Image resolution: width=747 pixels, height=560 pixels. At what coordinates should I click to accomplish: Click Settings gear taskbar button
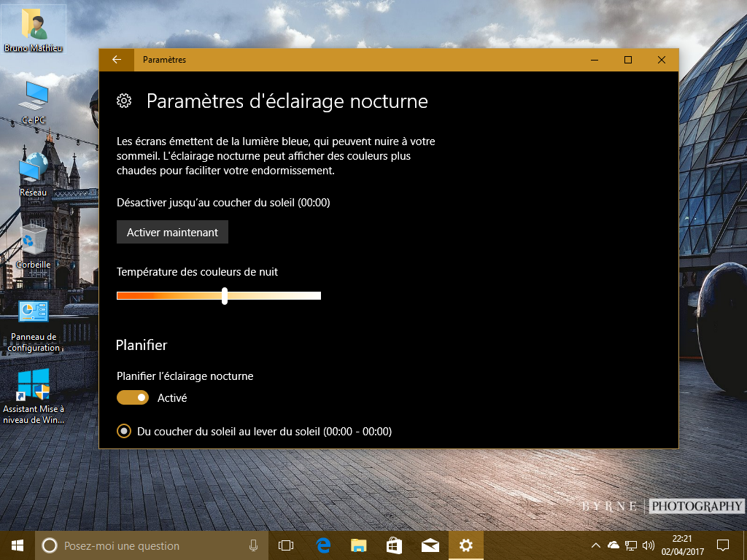(x=466, y=545)
